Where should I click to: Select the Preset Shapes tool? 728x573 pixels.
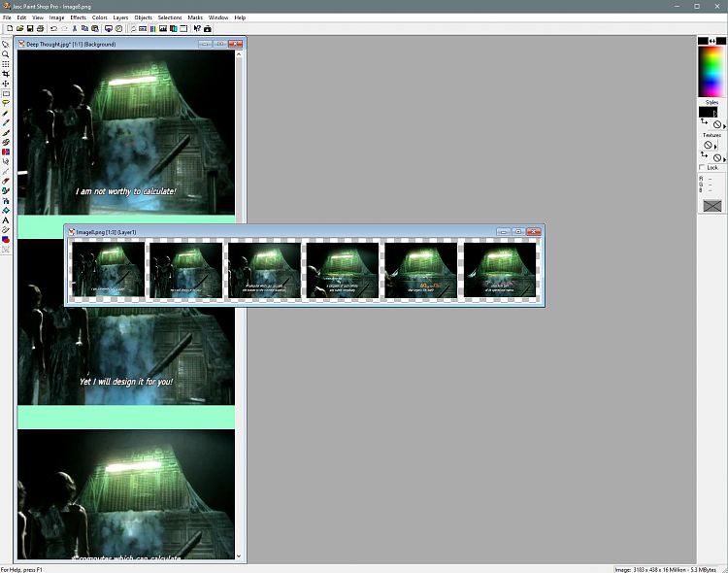tap(6, 240)
